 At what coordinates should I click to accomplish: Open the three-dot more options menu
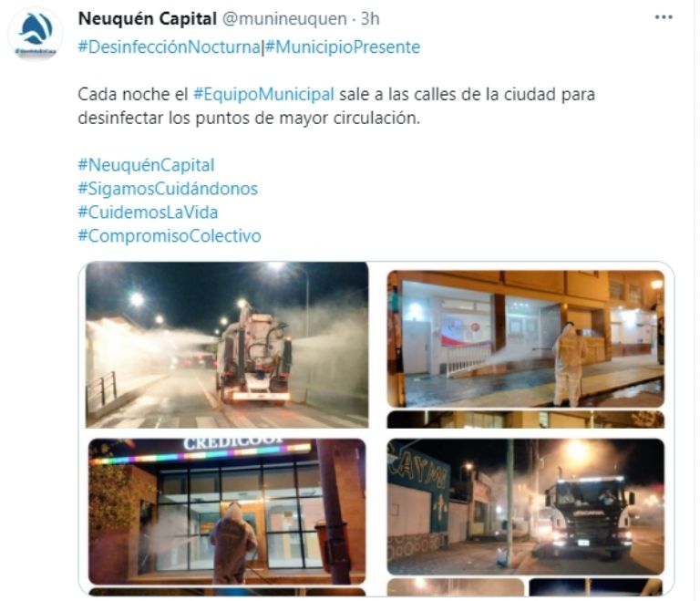(664, 17)
